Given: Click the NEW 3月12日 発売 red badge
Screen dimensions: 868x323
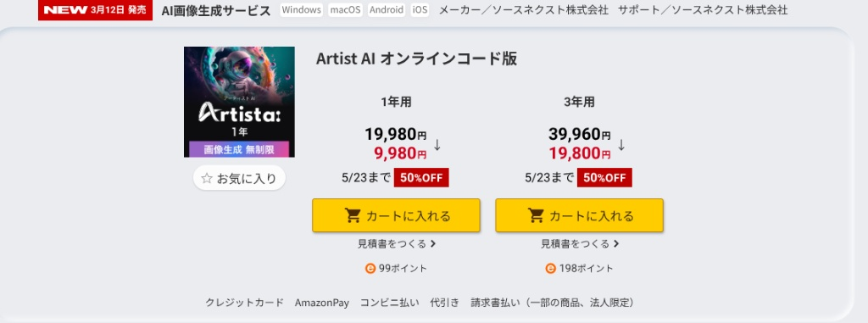Looking at the screenshot, I should [x=95, y=10].
